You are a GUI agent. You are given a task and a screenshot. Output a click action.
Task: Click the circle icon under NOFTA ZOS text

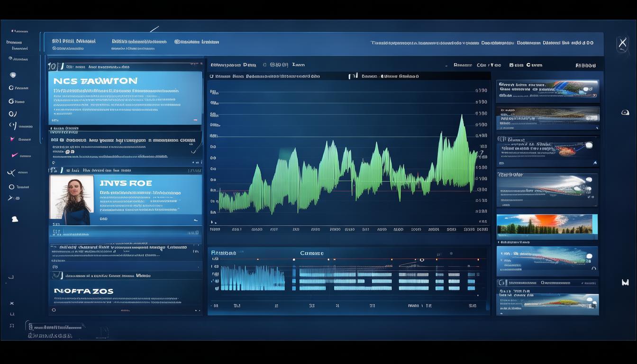click(x=54, y=310)
